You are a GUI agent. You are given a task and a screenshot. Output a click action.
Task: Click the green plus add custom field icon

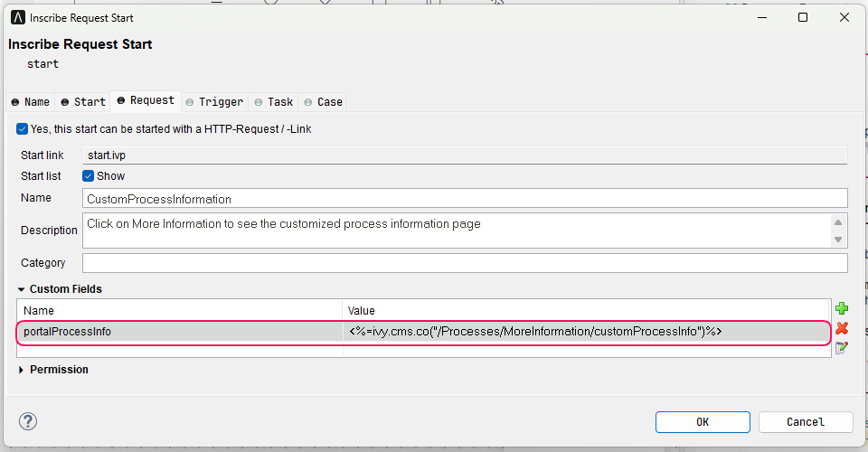(842, 308)
